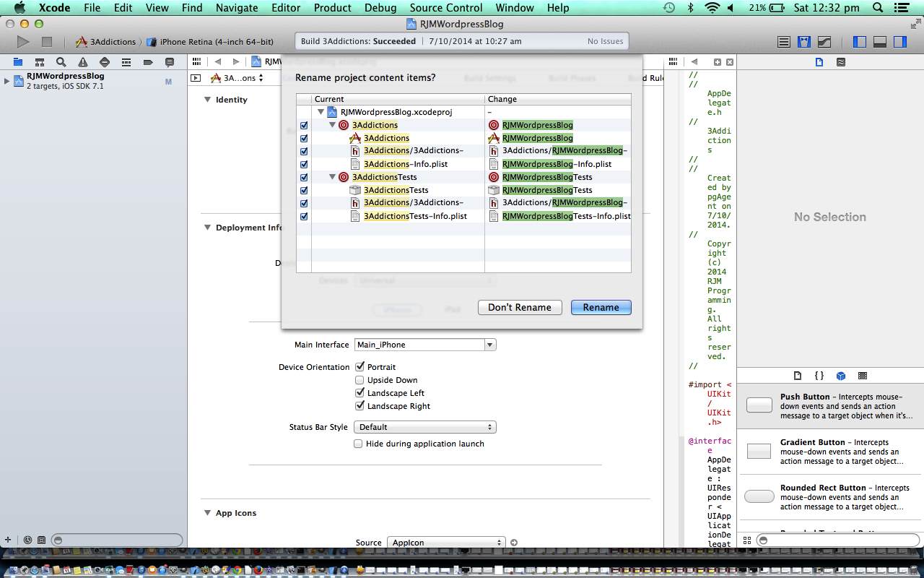Uncheck the 3Addictions target rename checkbox

coord(304,125)
